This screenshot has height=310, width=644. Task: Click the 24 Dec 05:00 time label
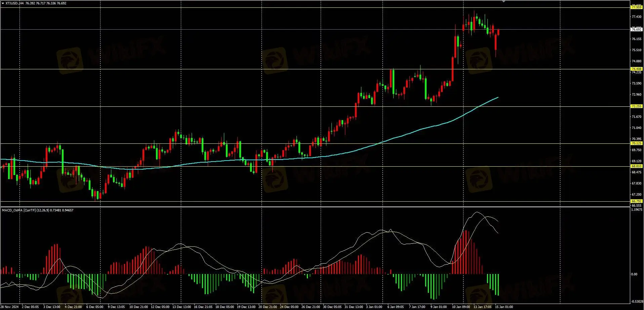tap(289, 307)
